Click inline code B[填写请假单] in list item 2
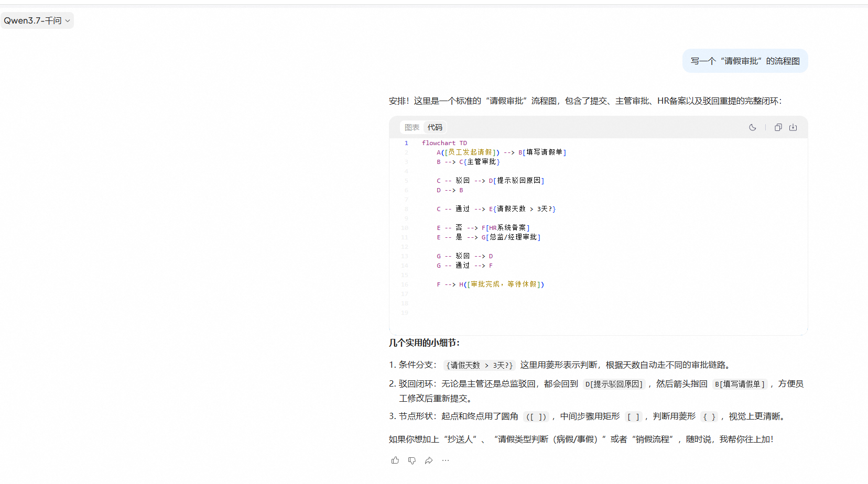Screen dimensions: 868x484 (x=740, y=384)
